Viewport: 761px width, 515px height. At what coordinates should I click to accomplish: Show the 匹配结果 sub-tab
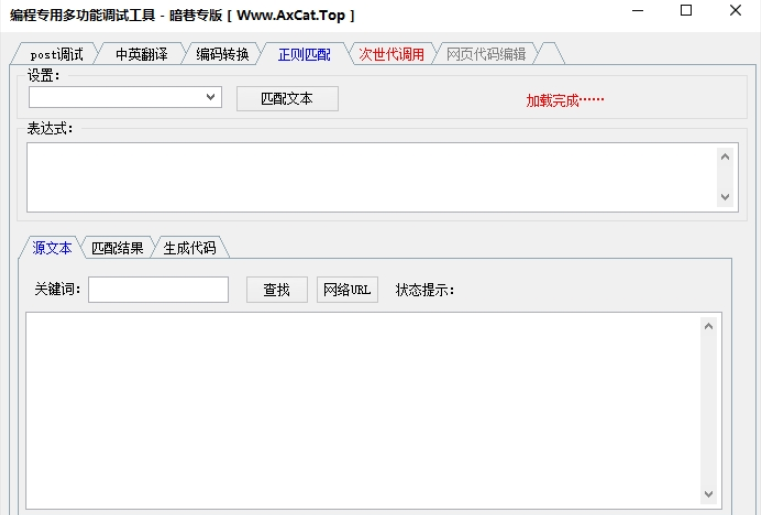click(117, 248)
